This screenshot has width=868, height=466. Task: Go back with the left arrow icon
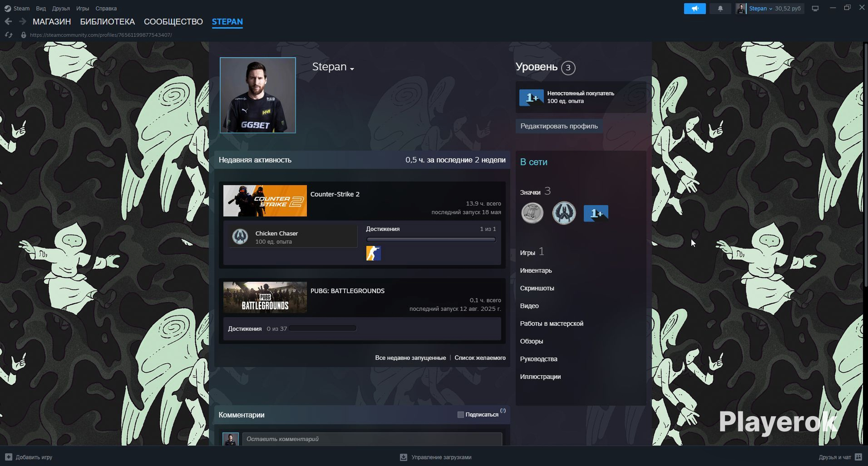(x=8, y=21)
